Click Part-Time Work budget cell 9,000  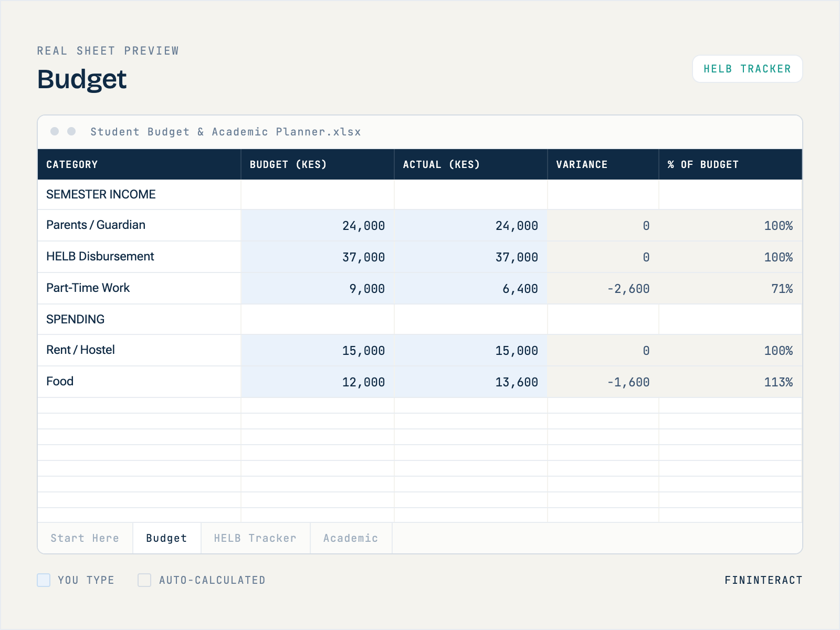[x=318, y=289]
